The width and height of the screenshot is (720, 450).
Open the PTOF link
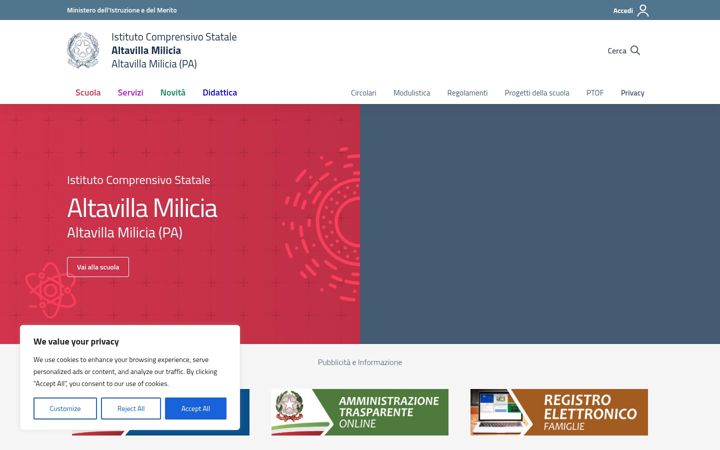[x=595, y=93]
